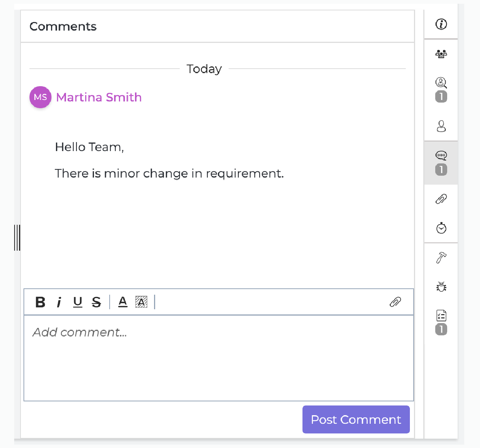Click the count badge under checklist icon
The width and height of the screenshot is (480, 448).
click(x=441, y=329)
